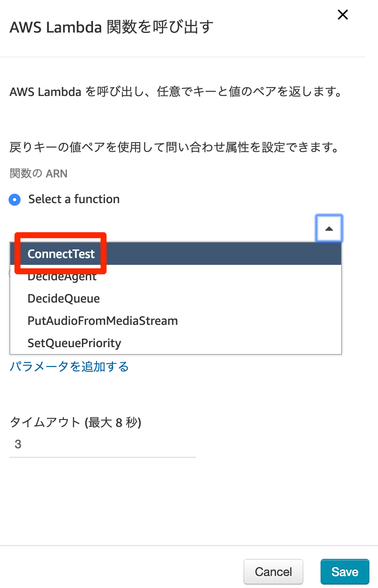Screen dimensions: 378x588
Task: Select DecideQueue in the function list
Action: coord(63,298)
